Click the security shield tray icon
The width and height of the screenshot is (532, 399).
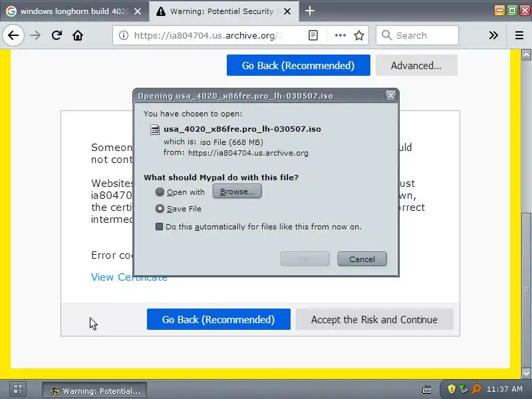click(x=452, y=389)
